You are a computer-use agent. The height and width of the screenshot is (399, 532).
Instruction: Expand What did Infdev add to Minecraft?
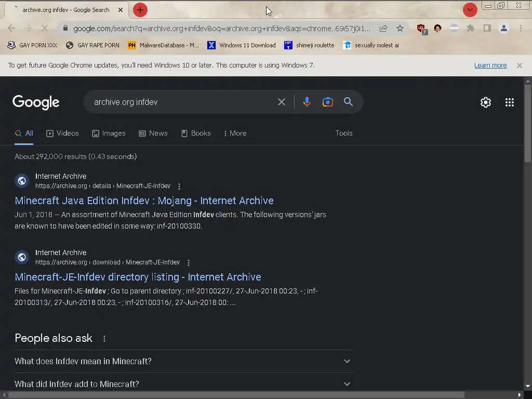point(183,384)
